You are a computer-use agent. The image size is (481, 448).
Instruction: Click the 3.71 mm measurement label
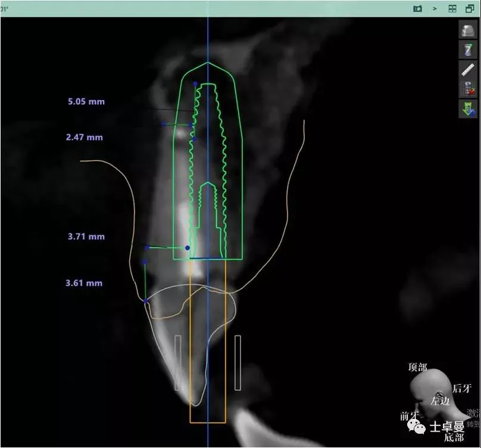(86, 237)
